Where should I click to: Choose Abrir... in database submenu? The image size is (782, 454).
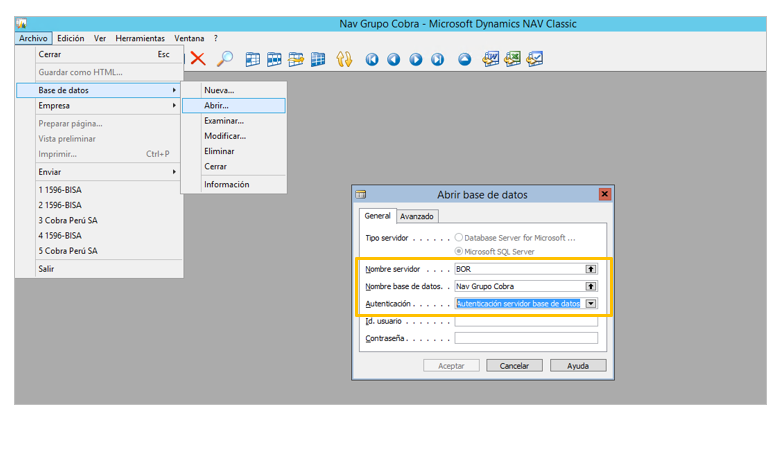pyautogui.click(x=234, y=106)
